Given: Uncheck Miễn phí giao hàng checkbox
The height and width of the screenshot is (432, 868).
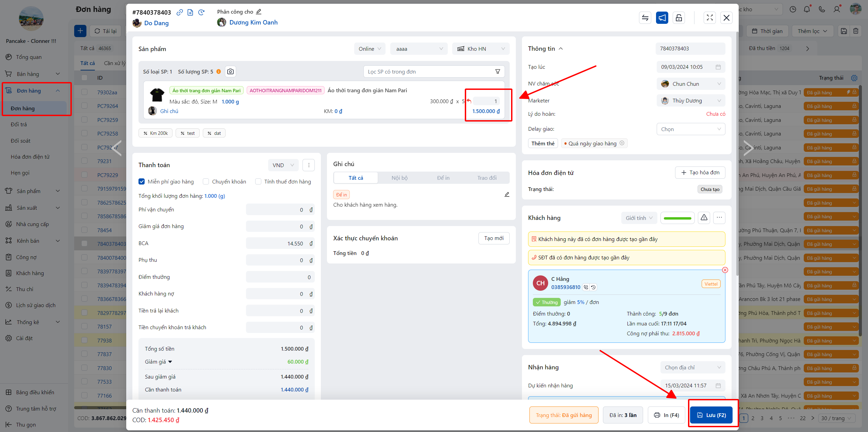Looking at the screenshot, I should click(x=142, y=181).
